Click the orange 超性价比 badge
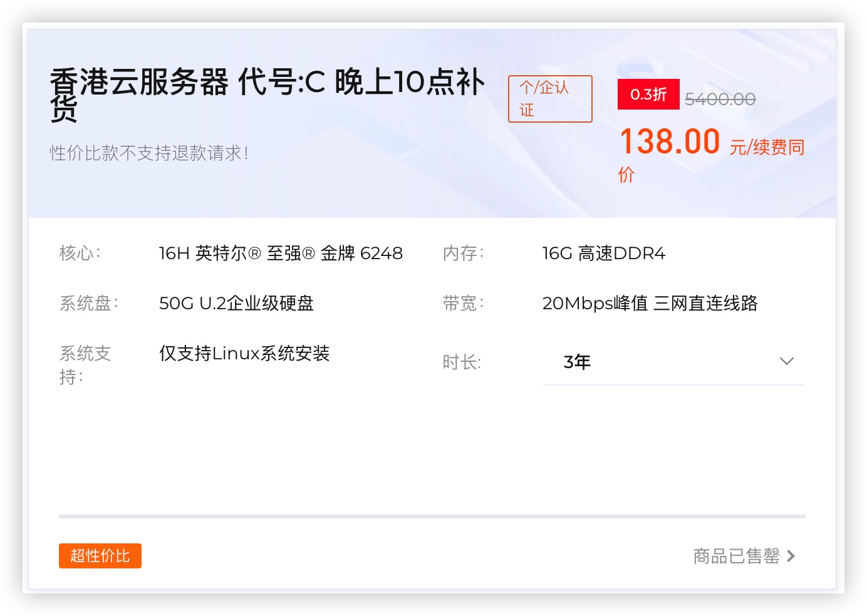The width and height of the screenshot is (867, 616). coord(100,556)
